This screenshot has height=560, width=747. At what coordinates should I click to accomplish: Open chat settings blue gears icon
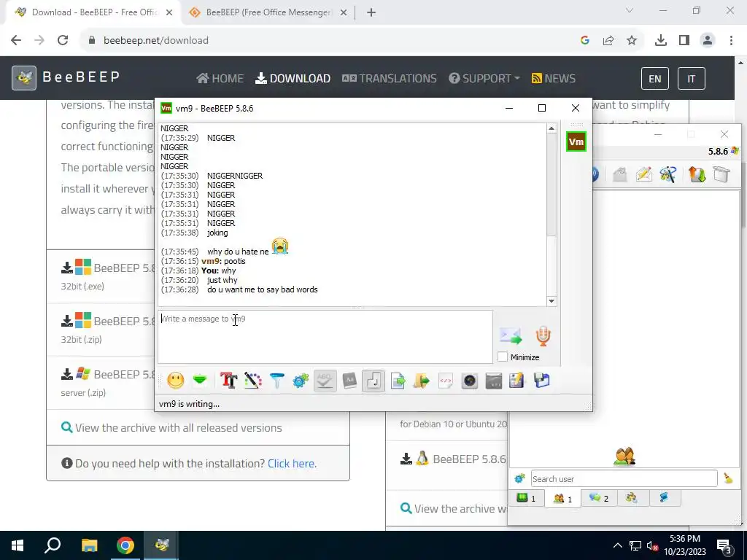[301, 381]
